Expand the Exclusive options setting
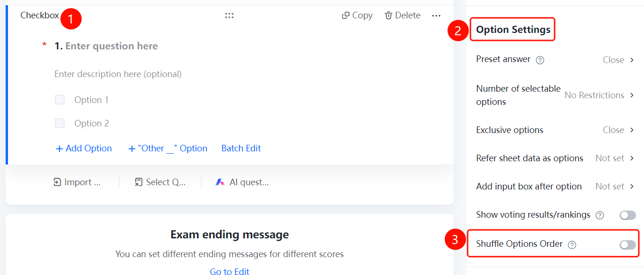This screenshot has height=275, width=644. (x=556, y=130)
